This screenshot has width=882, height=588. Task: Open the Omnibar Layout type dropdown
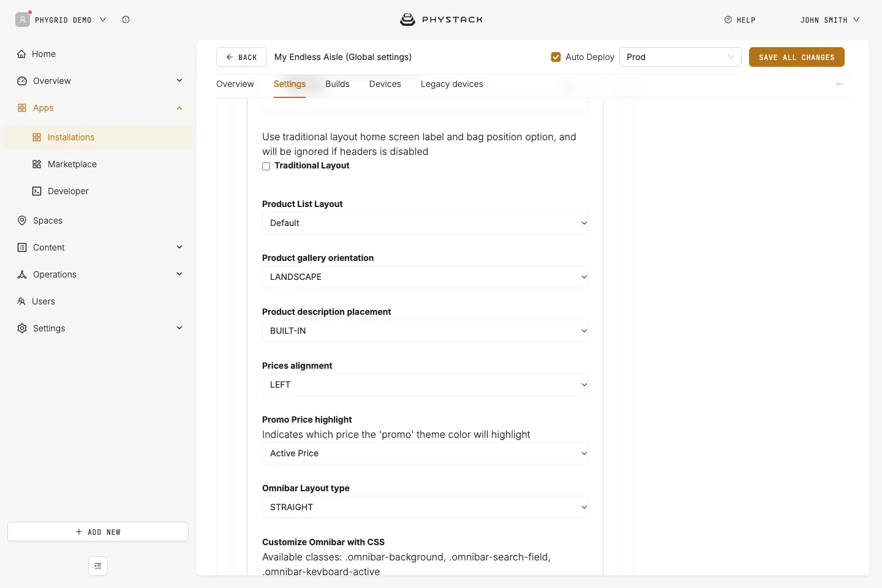tap(425, 507)
